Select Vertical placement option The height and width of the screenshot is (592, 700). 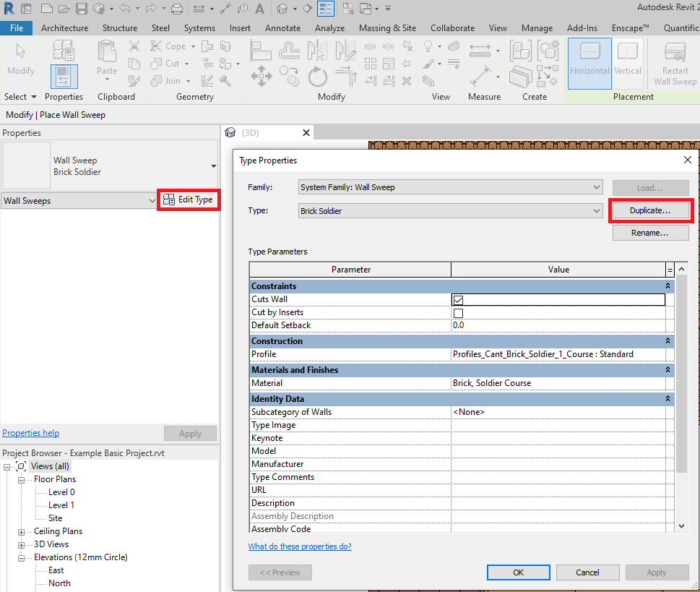click(x=627, y=63)
